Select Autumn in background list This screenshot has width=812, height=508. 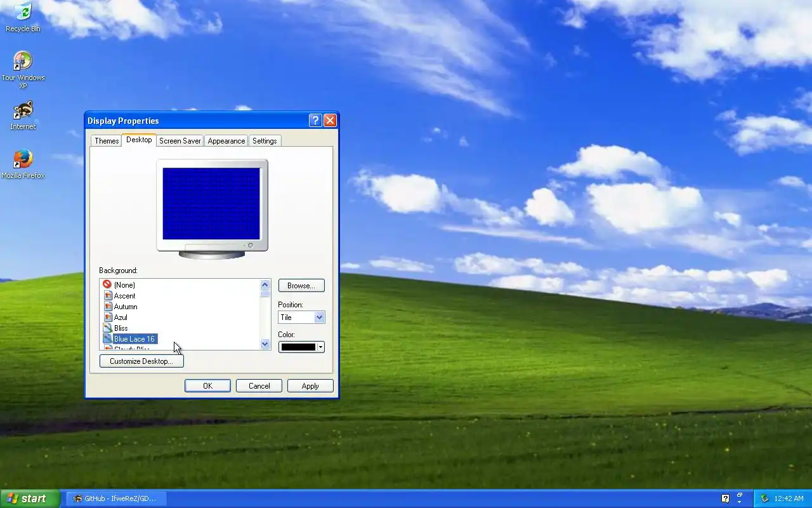126,307
